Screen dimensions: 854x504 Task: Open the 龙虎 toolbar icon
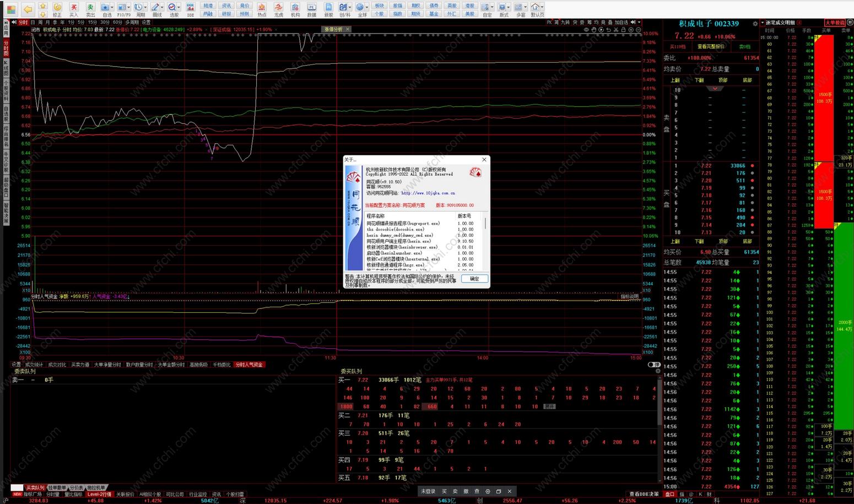point(278,9)
